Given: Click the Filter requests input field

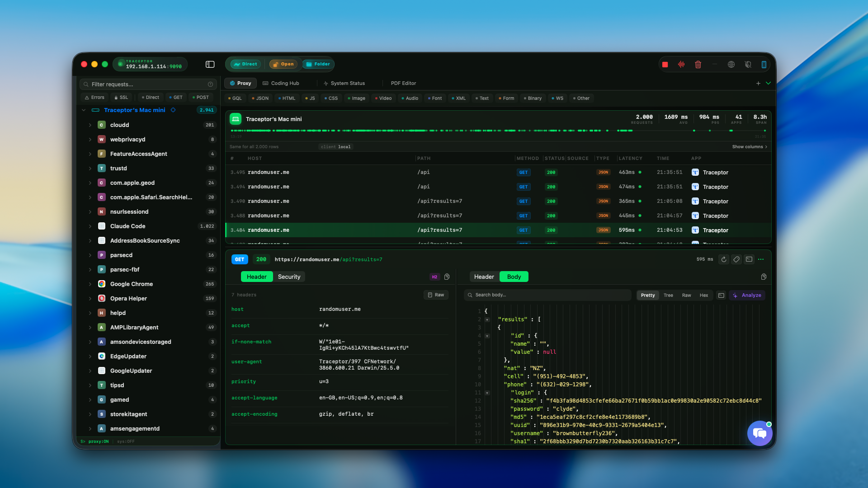Looking at the screenshot, I should pyautogui.click(x=148, y=84).
